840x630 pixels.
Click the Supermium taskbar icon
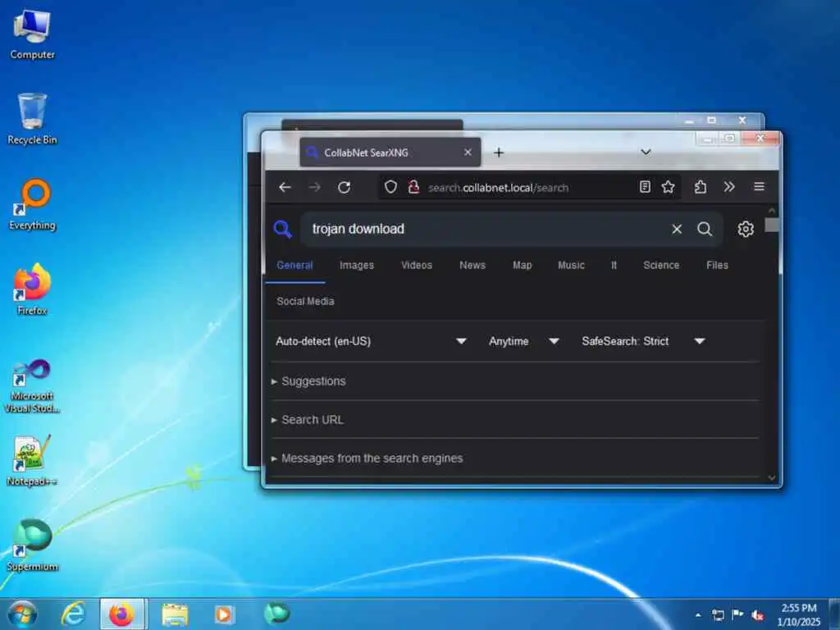[x=277, y=614]
